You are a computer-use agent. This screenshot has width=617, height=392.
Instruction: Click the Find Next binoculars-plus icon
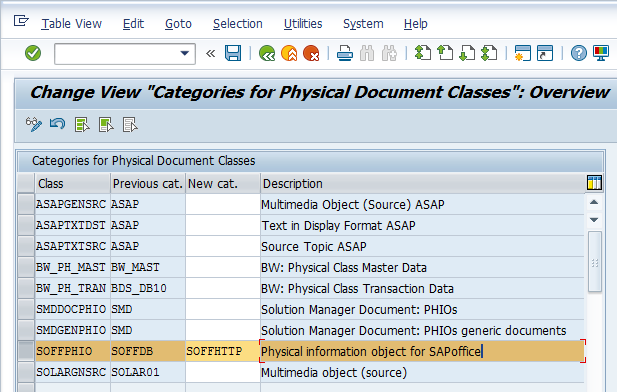389,53
